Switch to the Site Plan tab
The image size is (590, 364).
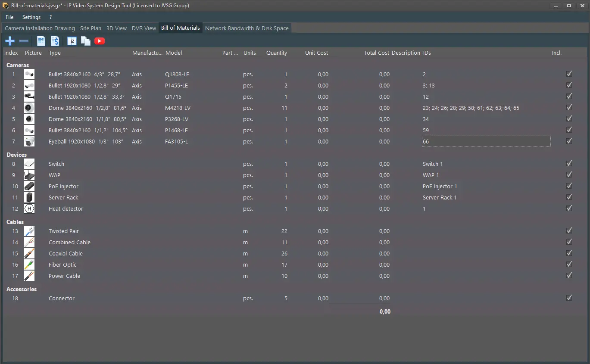(x=91, y=28)
